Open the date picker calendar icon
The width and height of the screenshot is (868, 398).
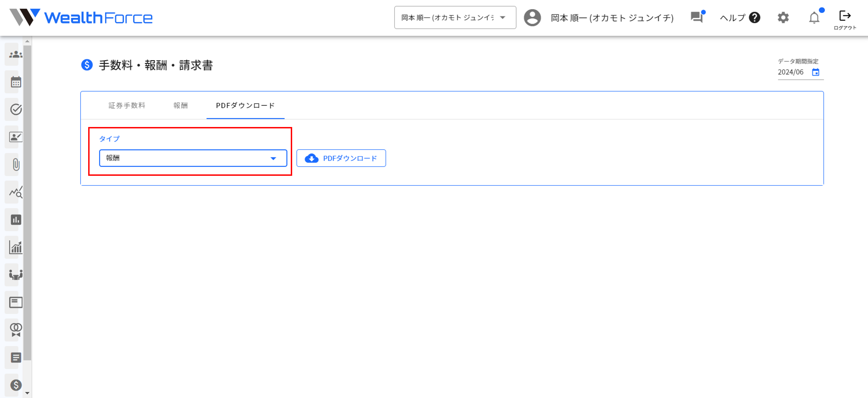(x=815, y=72)
